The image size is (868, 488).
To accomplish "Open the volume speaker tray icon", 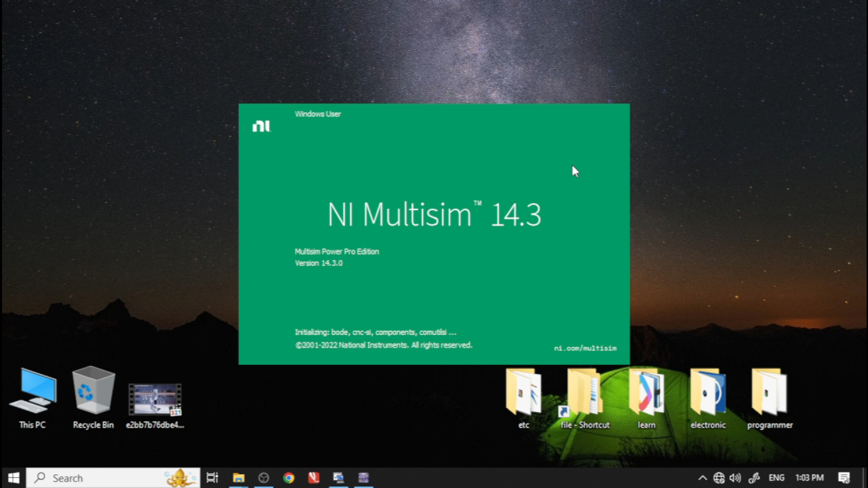I will coord(735,478).
